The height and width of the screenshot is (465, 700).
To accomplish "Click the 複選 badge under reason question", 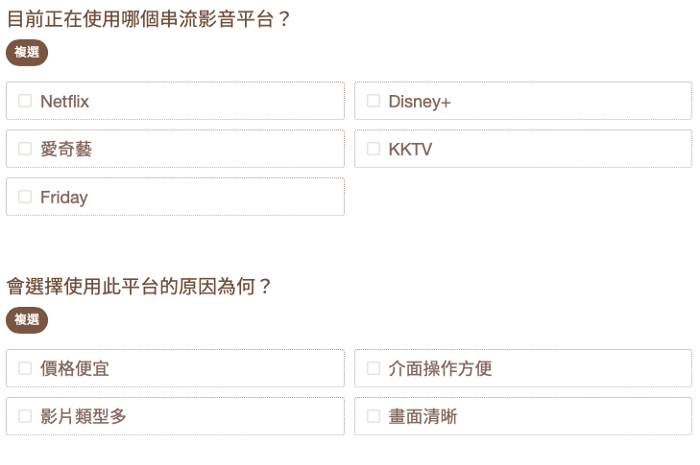I will [27, 320].
